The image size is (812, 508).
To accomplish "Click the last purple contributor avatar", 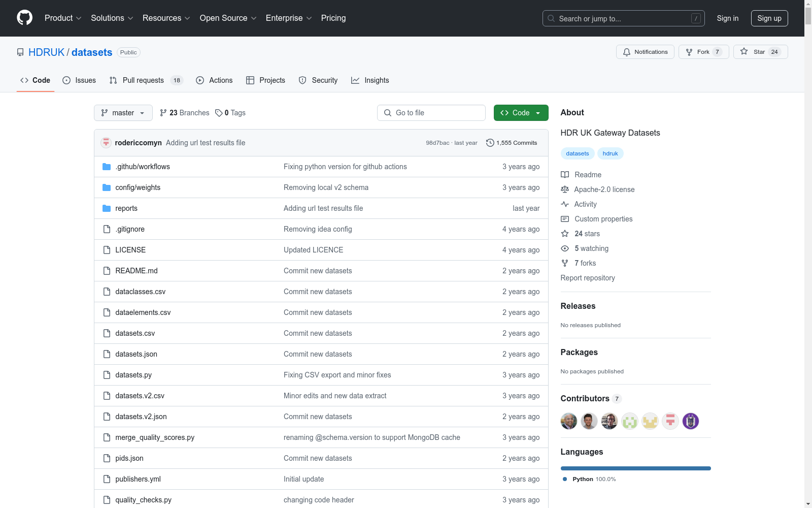I will pyautogui.click(x=691, y=421).
